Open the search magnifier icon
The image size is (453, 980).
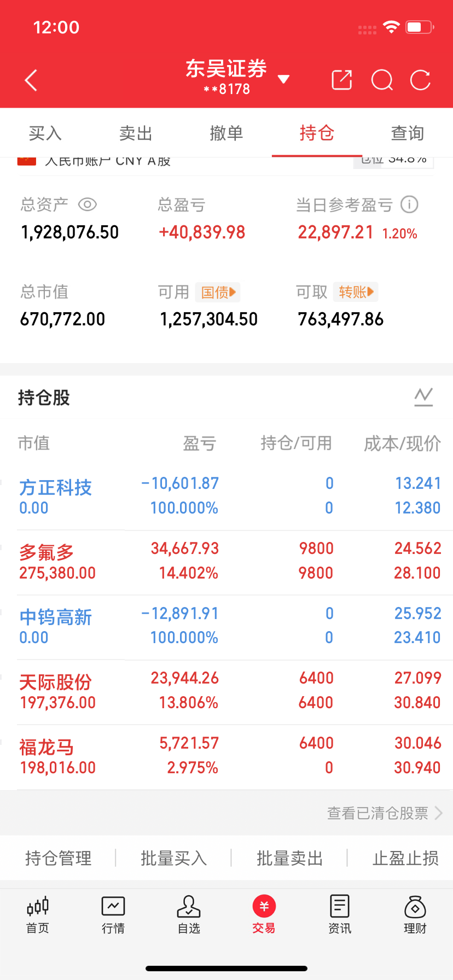pyautogui.click(x=382, y=80)
